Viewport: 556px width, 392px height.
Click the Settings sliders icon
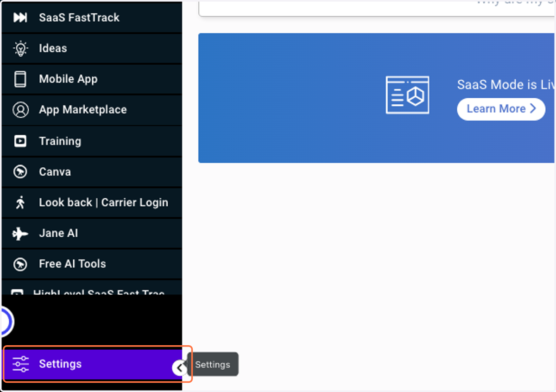point(20,364)
